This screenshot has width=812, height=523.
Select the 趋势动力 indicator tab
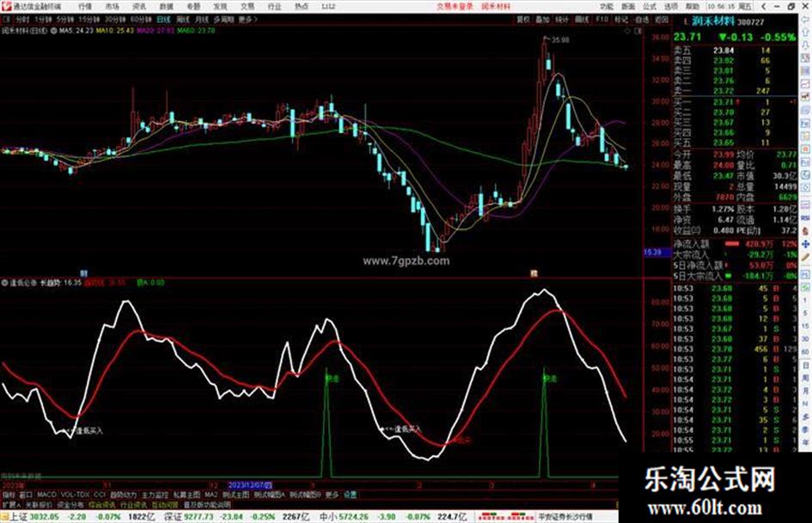[x=123, y=495]
